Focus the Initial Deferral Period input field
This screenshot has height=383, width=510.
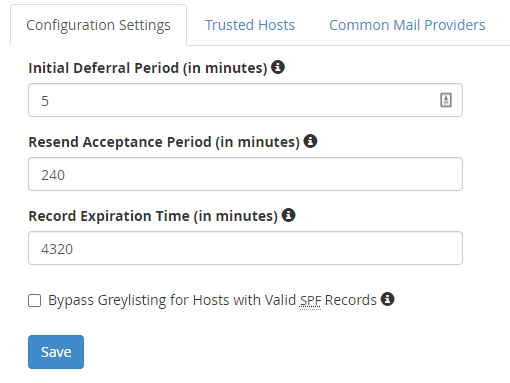coord(245,100)
